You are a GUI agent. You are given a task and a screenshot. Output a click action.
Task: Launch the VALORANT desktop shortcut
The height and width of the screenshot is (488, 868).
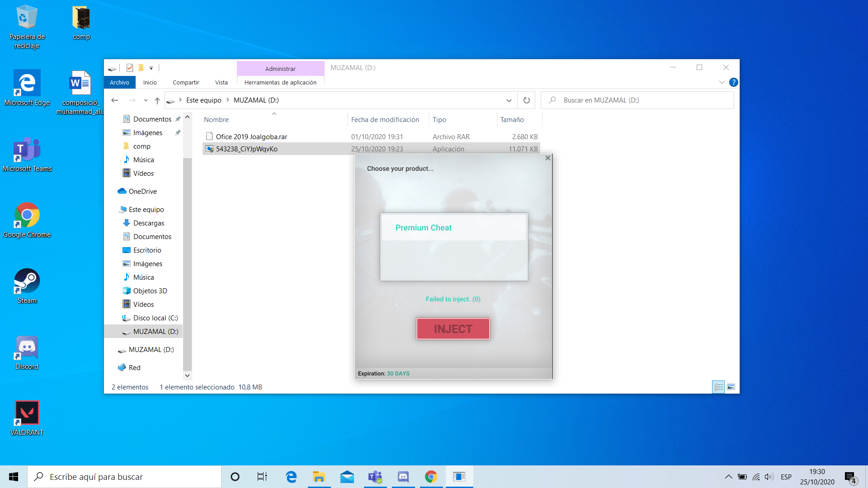[27, 418]
